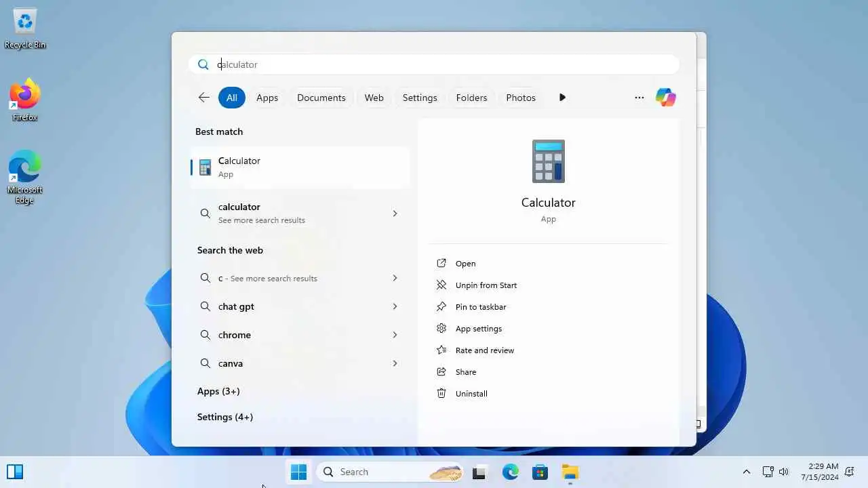Click the Unpin from Start icon
Screen dimensions: 868x488
[x=441, y=285]
